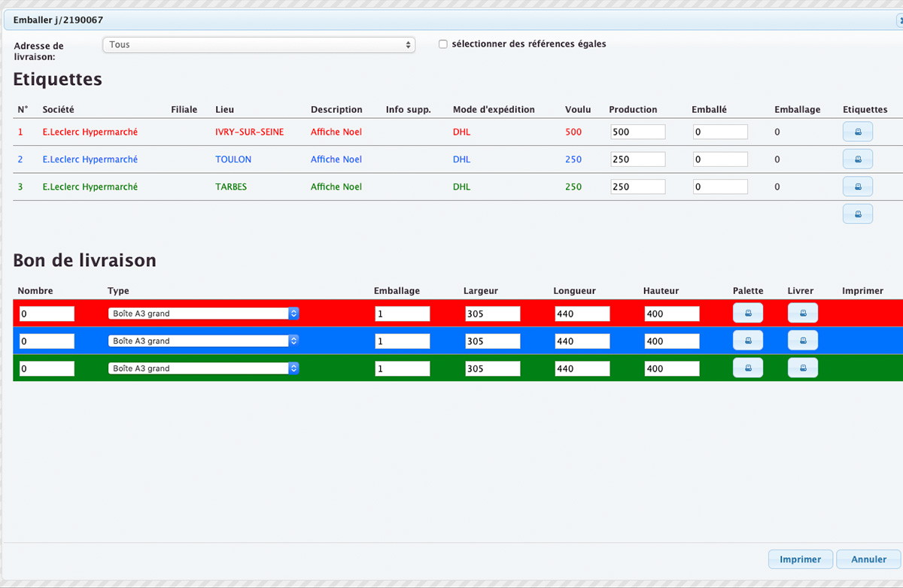Open the Type dropdown in red row
903x588 pixels.
pos(203,314)
